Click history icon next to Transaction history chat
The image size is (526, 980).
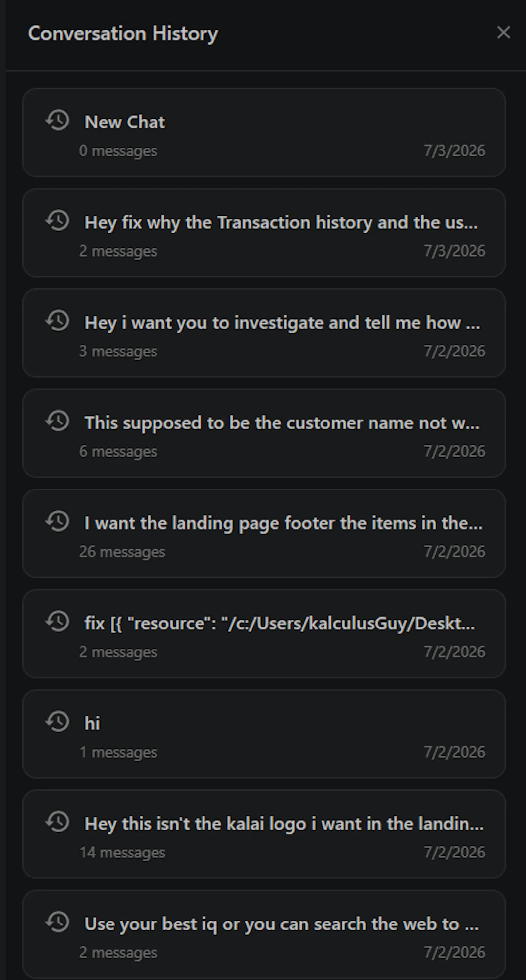58,220
